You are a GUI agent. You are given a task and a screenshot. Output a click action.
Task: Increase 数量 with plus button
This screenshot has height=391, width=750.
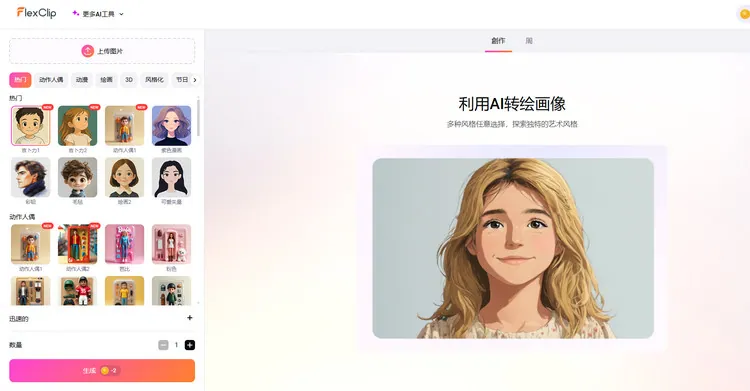[x=190, y=345]
